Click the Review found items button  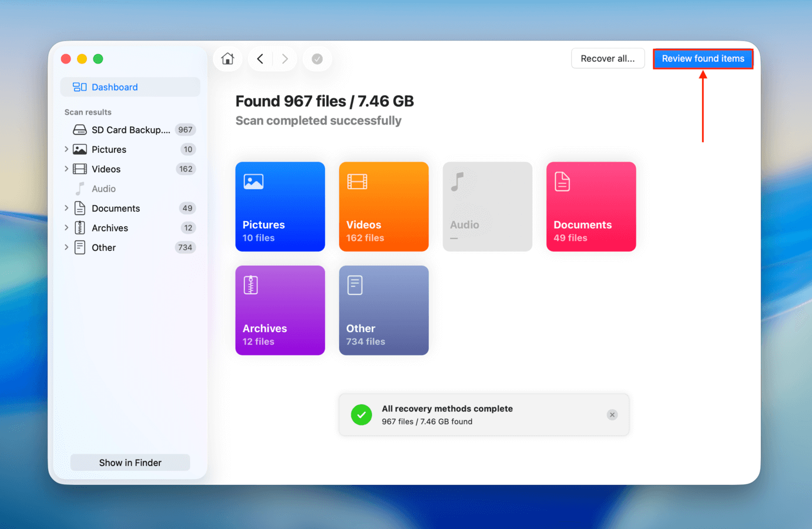tap(703, 58)
